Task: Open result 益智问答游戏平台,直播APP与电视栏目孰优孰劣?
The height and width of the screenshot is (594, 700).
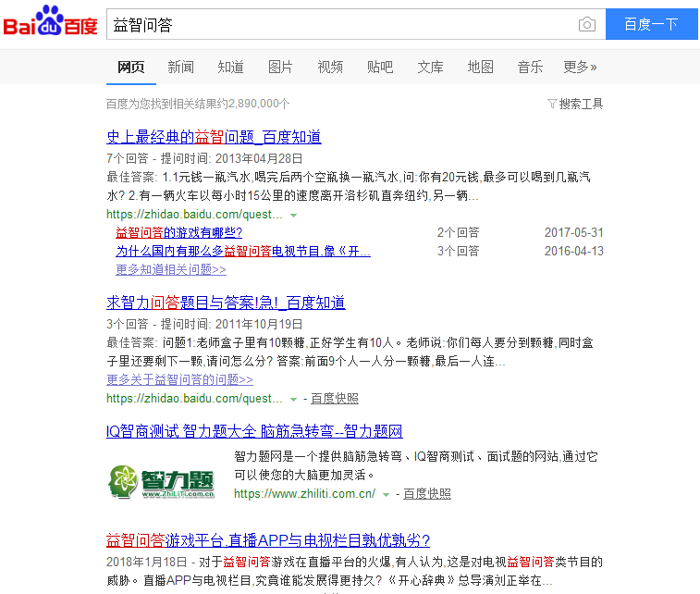Action: [x=268, y=540]
